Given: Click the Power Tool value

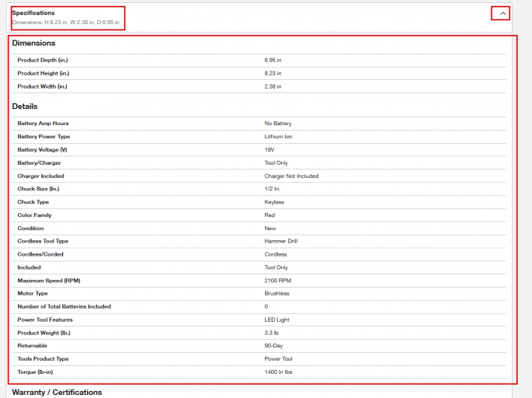Looking at the screenshot, I should pyautogui.click(x=278, y=359).
